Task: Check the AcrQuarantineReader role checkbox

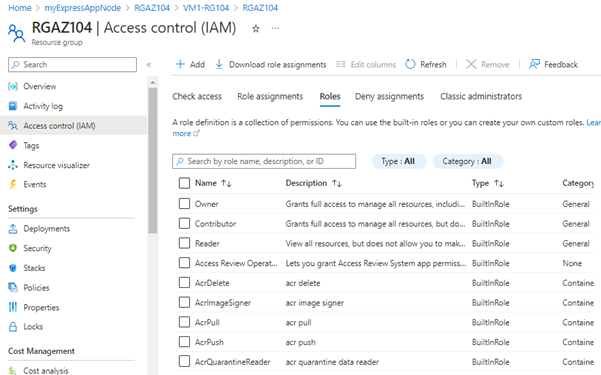Action: 184,361
